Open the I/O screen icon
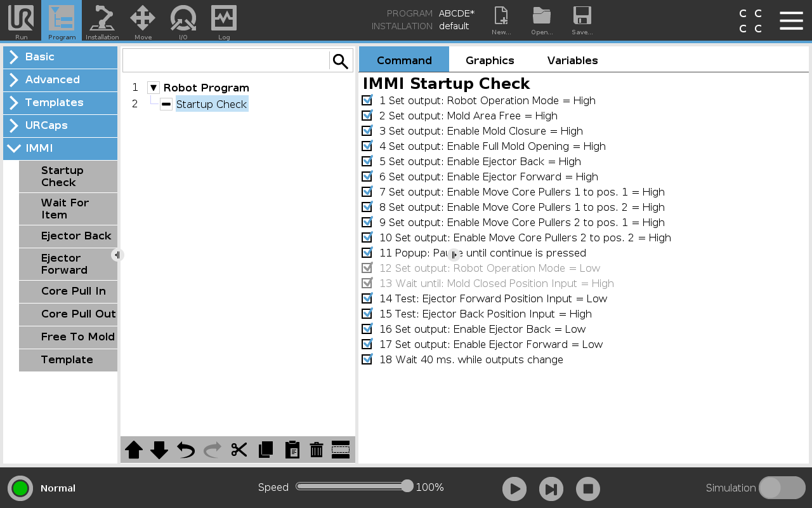812x508 pixels. [x=183, y=21]
